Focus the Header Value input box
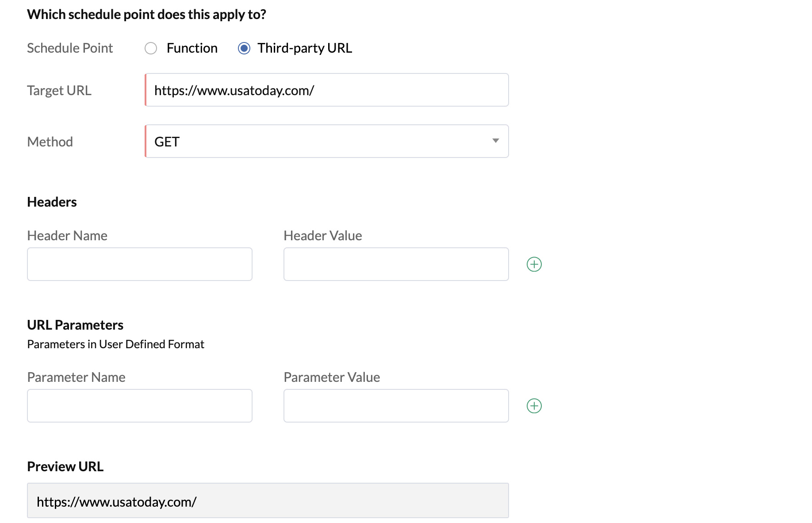 (x=396, y=264)
